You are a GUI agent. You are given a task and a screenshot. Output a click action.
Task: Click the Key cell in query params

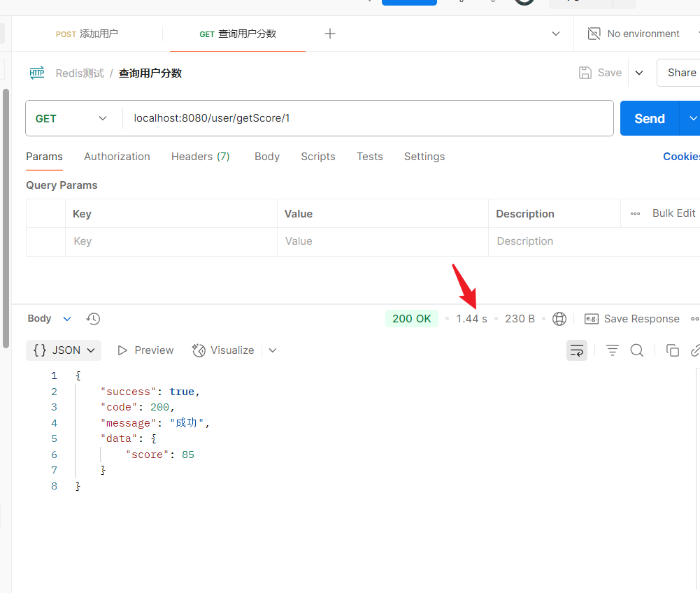(171, 241)
